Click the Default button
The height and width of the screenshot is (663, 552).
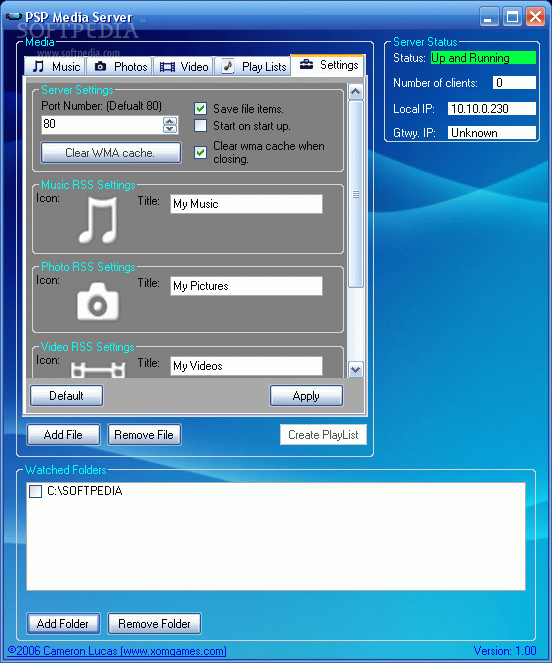tap(66, 396)
